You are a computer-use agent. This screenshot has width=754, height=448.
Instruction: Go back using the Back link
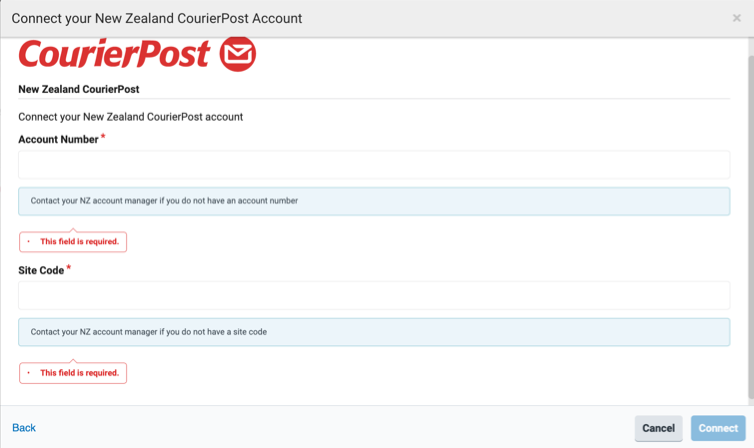(24, 428)
